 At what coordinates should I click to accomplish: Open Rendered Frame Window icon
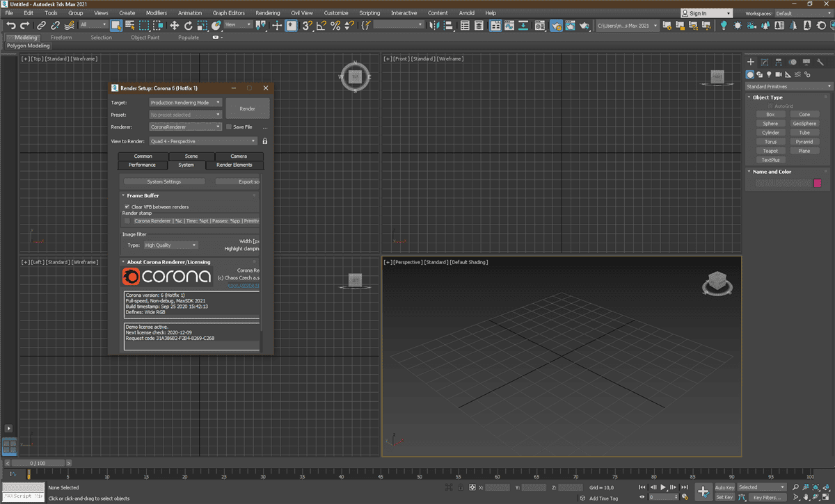point(570,25)
